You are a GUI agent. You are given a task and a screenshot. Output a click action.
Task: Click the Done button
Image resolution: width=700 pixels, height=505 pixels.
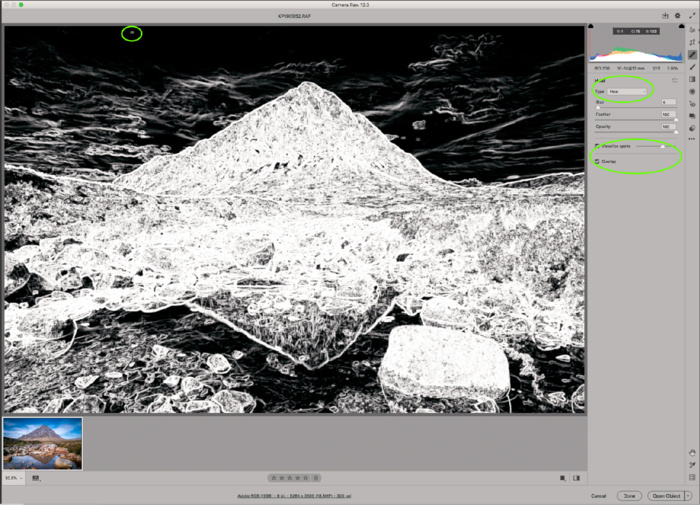pos(629,495)
